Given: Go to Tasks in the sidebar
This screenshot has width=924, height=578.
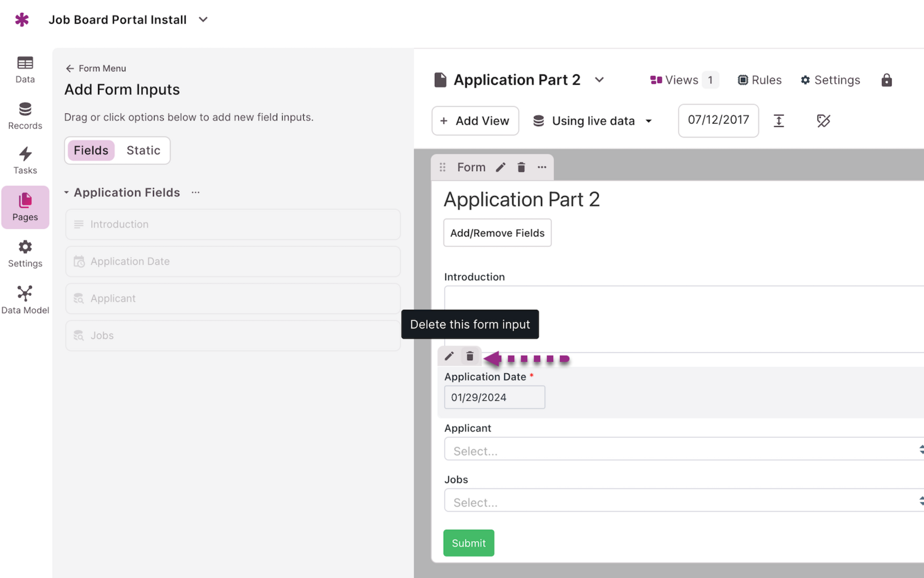Looking at the screenshot, I should click(x=25, y=161).
